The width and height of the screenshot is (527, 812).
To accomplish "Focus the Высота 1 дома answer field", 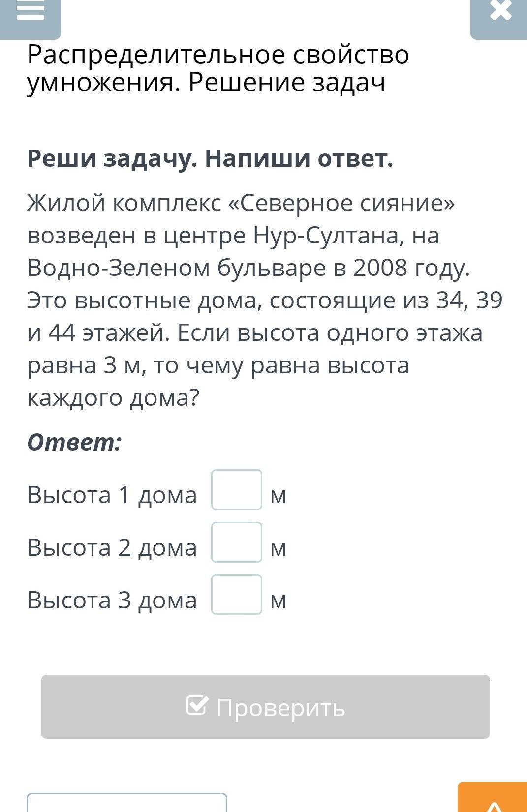I will click(237, 490).
